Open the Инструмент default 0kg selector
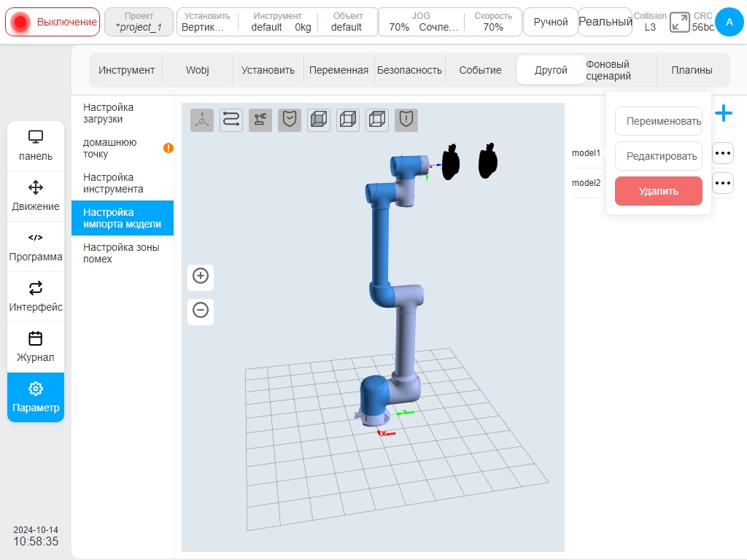The width and height of the screenshot is (747, 560). (278, 22)
